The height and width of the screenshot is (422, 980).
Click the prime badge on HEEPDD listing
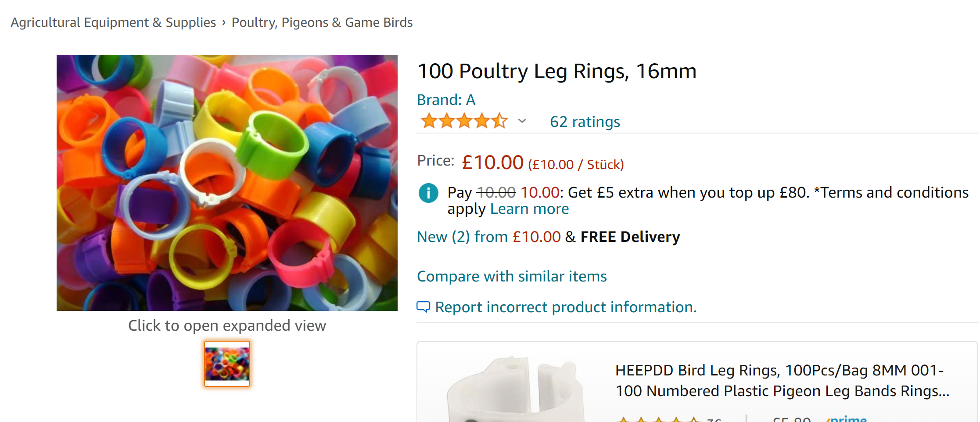coord(847,419)
